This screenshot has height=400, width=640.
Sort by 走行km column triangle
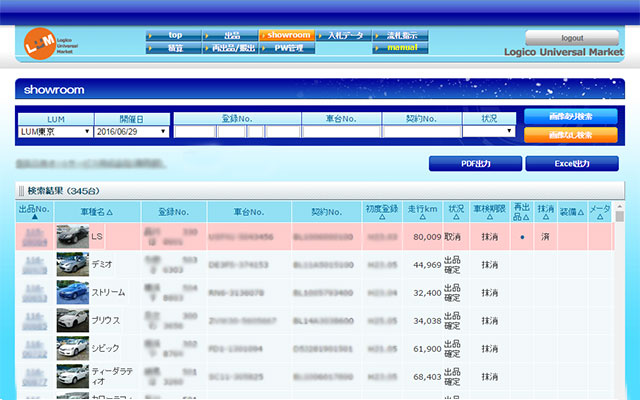pos(422,217)
